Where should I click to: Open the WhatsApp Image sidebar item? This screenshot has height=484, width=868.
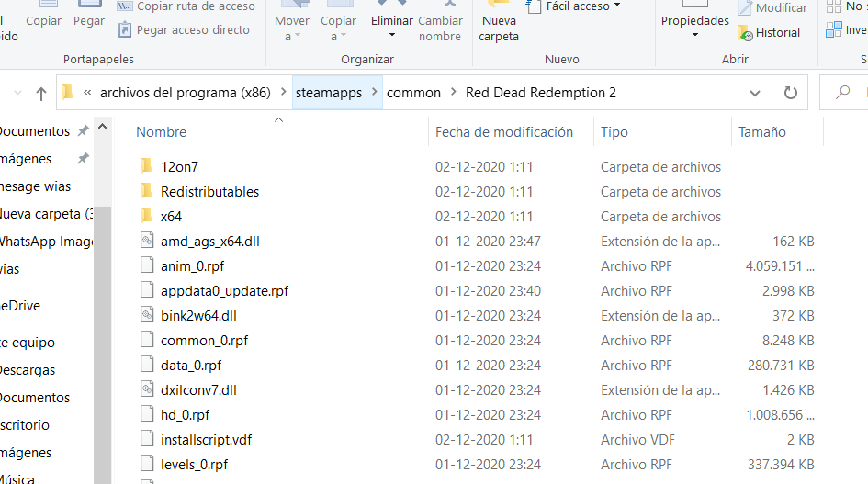(47, 242)
